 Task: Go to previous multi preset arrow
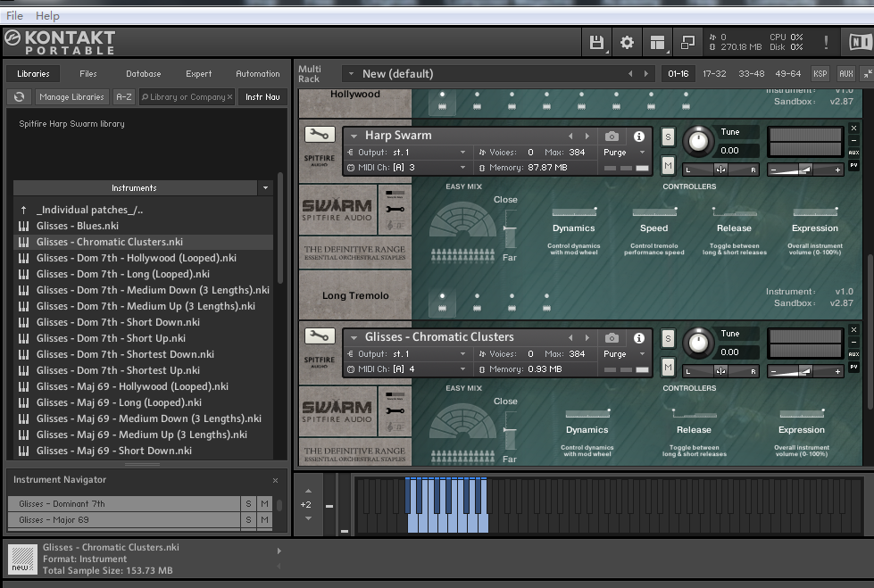(x=630, y=73)
